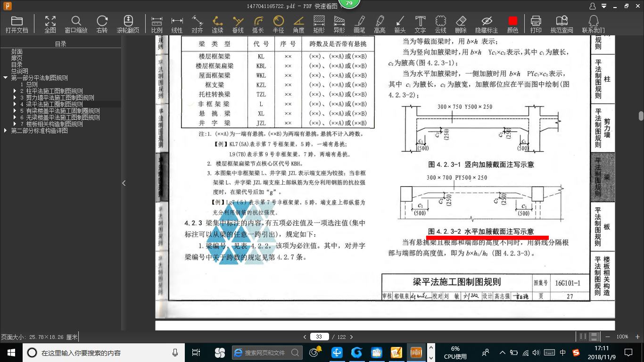This screenshot has width=644, height=362.
Task: Click the page number field showing 33
Action: (319, 337)
